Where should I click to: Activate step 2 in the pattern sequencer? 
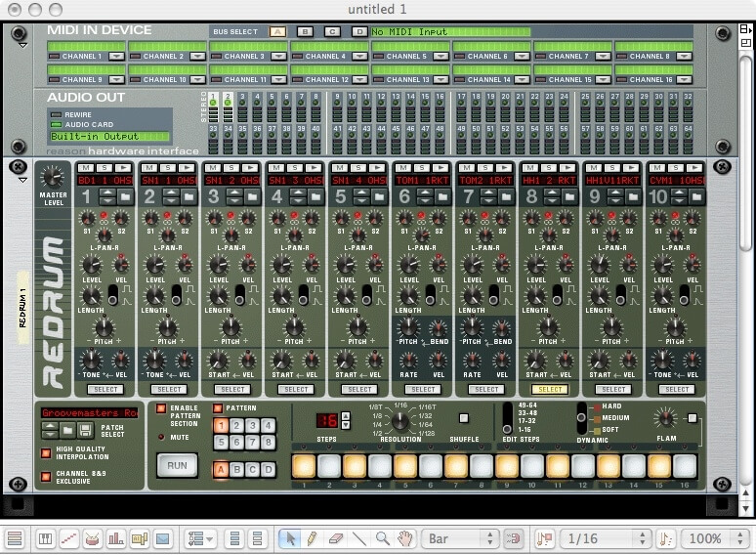pos(329,466)
